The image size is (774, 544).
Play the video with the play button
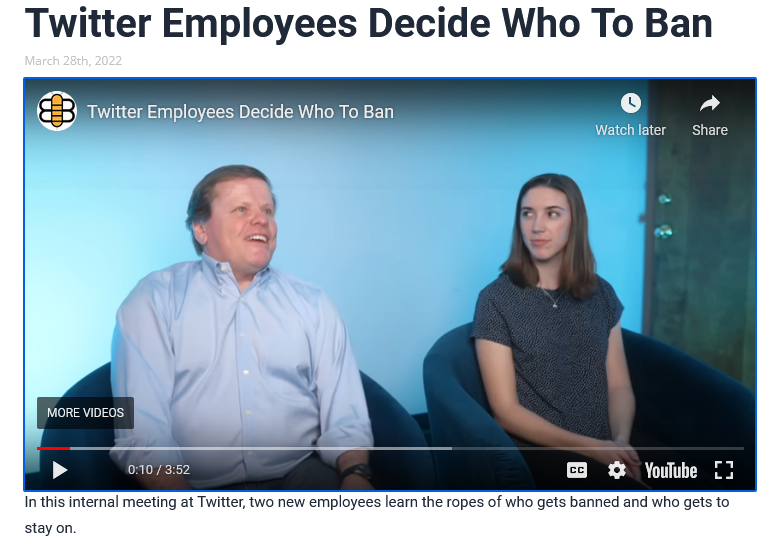(x=60, y=470)
